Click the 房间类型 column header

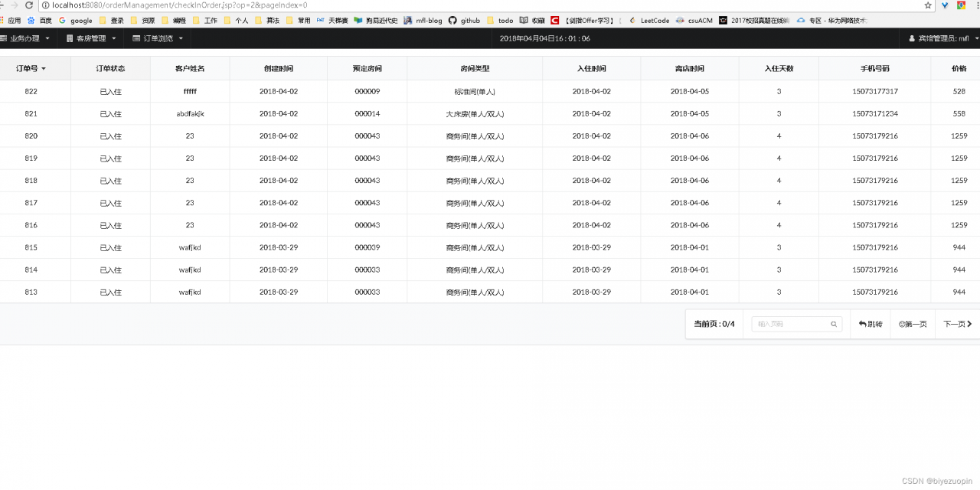coord(475,68)
